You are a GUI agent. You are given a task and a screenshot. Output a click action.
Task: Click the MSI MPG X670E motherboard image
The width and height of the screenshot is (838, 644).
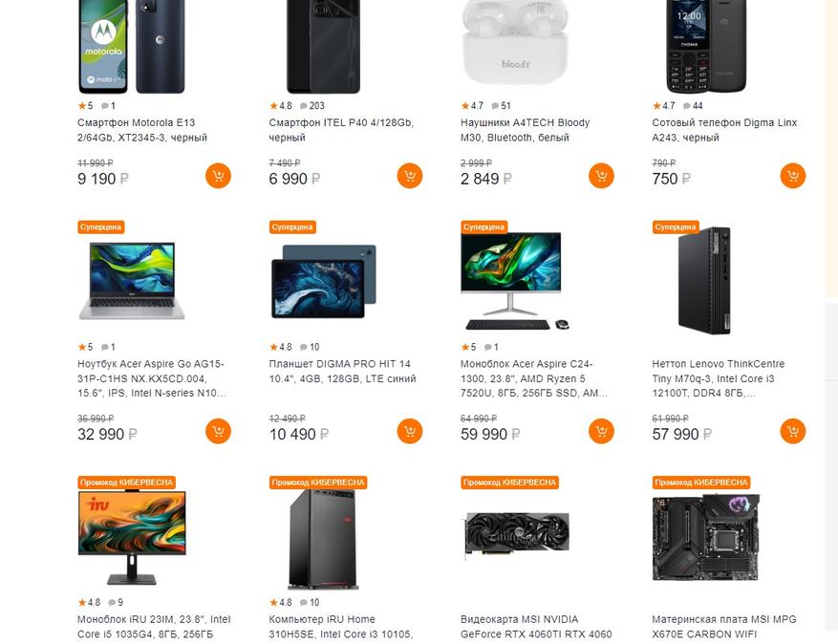point(706,537)
